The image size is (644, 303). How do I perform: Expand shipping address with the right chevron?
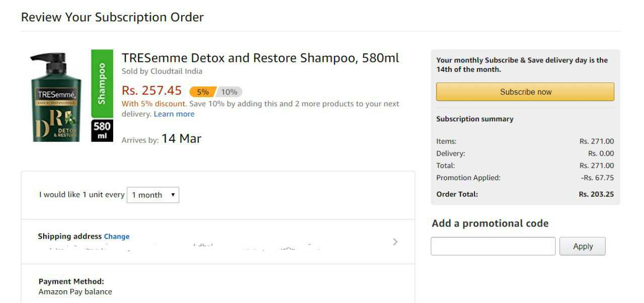(x=395, y=242)
